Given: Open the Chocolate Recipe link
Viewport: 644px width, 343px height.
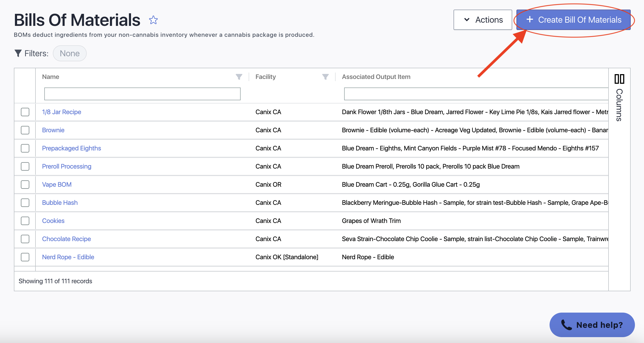Looking at the screenshot, I should 66,239.
